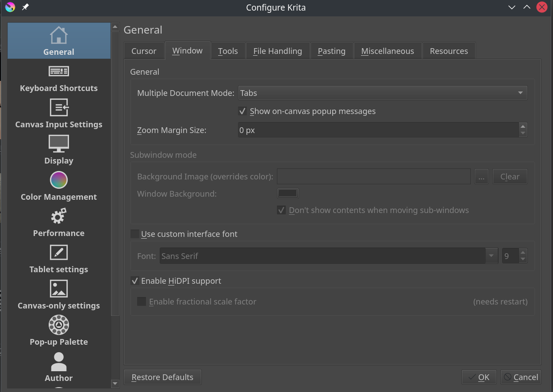The height and width of the screenshot is (392, 553).
Task: Open the Display monitor icon
Action: [x=58, y=144]
